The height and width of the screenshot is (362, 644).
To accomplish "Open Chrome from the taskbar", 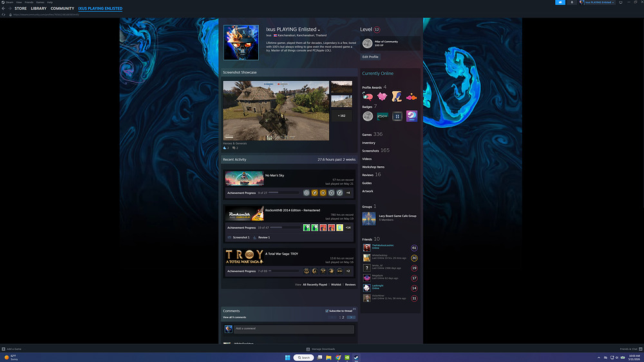I will tap(338, 357).
